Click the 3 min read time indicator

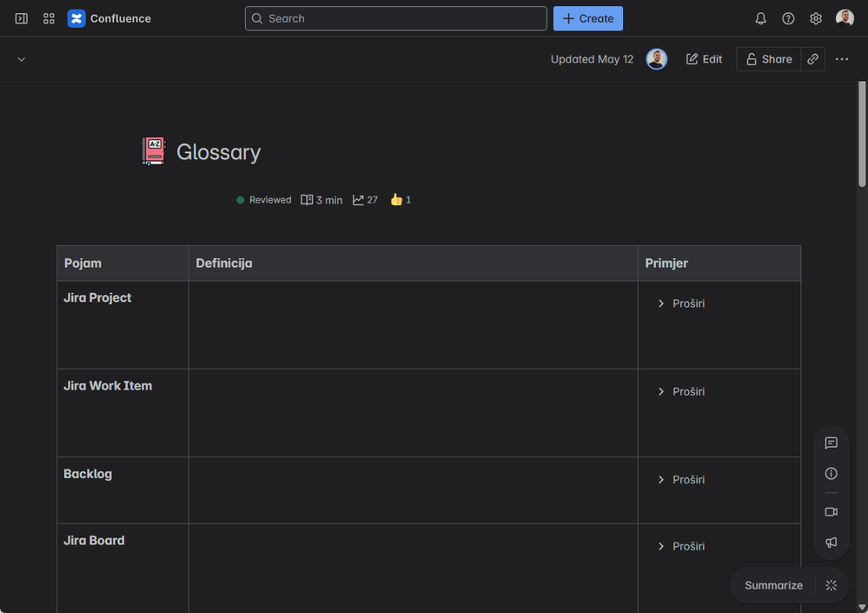pyautogui.click(x=321, y=200)
